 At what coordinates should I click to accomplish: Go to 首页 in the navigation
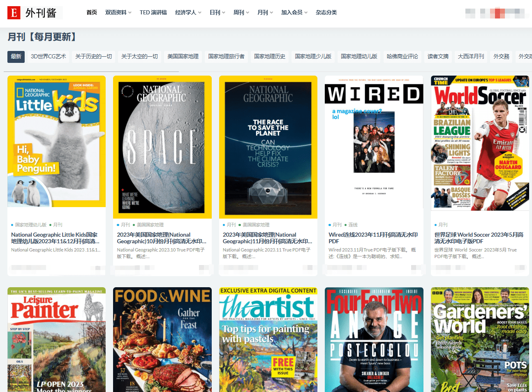pyautogui.click(x=92, y=12)
